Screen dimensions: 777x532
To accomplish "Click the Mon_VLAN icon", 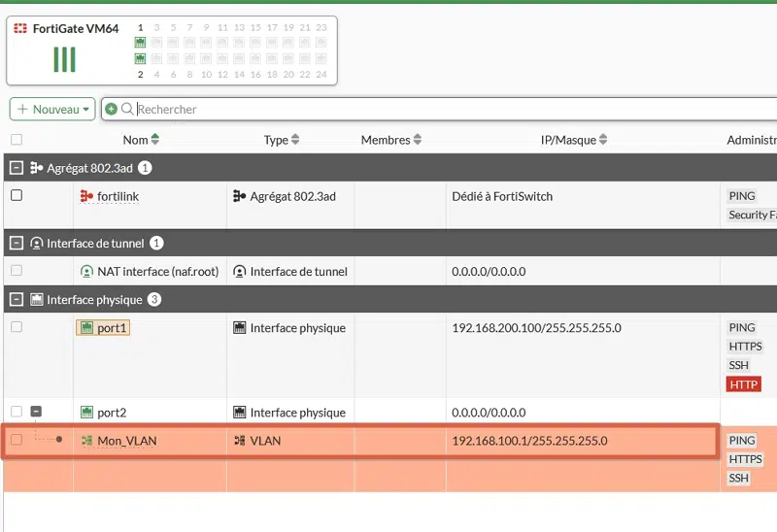I will (x=86, y=441).
